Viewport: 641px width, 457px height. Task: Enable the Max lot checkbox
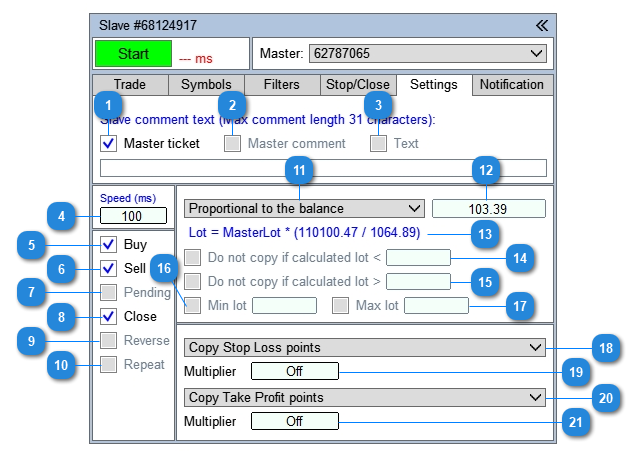tap(341, 305)
